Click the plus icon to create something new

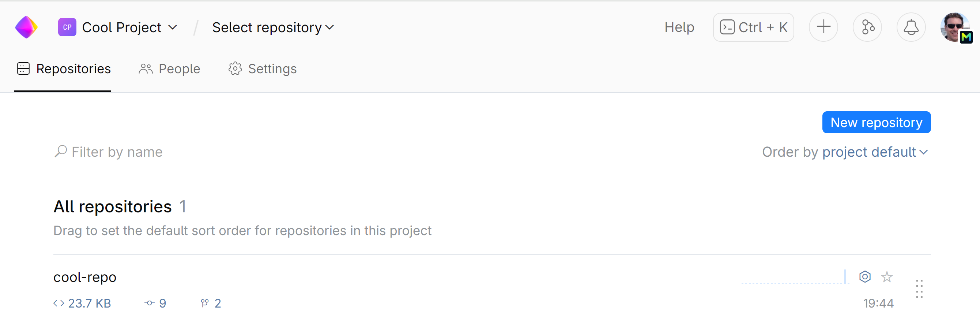pyautogui.click(x=823, y=27)
